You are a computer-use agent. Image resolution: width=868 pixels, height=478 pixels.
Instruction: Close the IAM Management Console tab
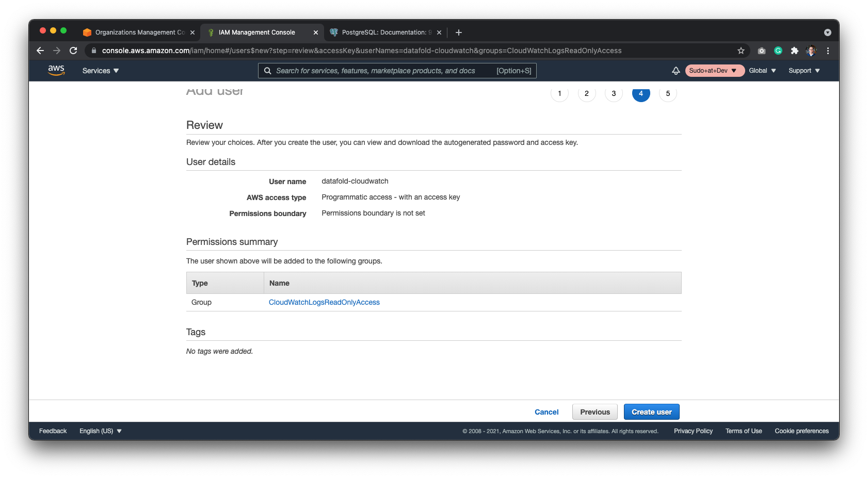(x=316, y=32)
